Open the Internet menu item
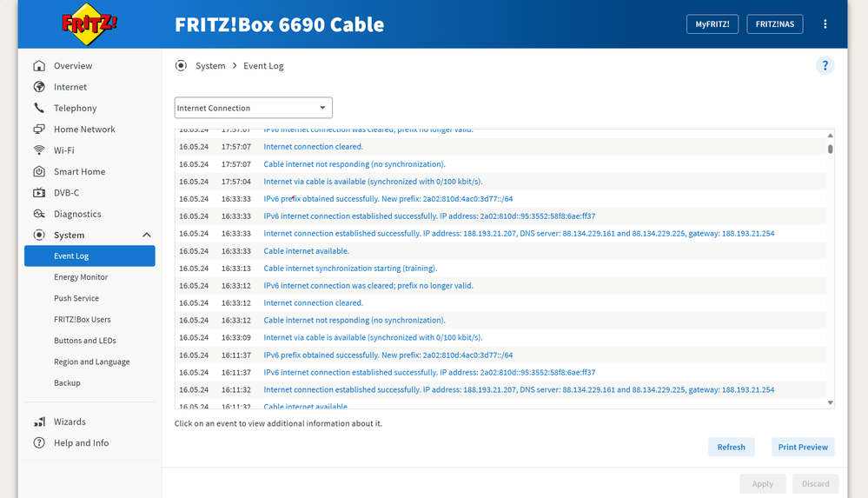 click(70, 87)
